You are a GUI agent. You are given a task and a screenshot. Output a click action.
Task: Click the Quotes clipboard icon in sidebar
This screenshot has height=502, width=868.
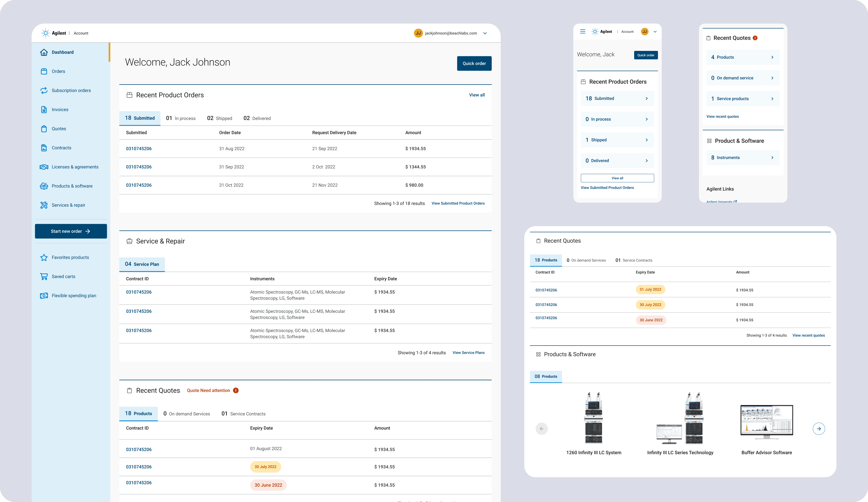44,129
